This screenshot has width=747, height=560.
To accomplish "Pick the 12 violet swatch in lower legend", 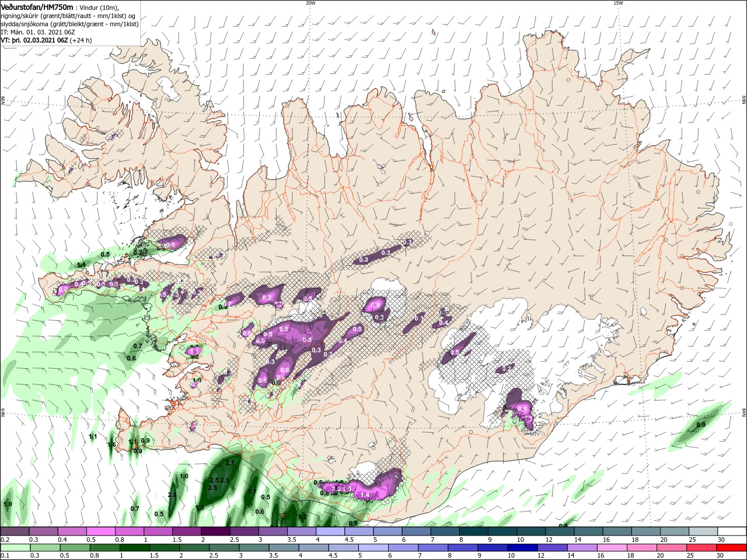I will 553,548.
